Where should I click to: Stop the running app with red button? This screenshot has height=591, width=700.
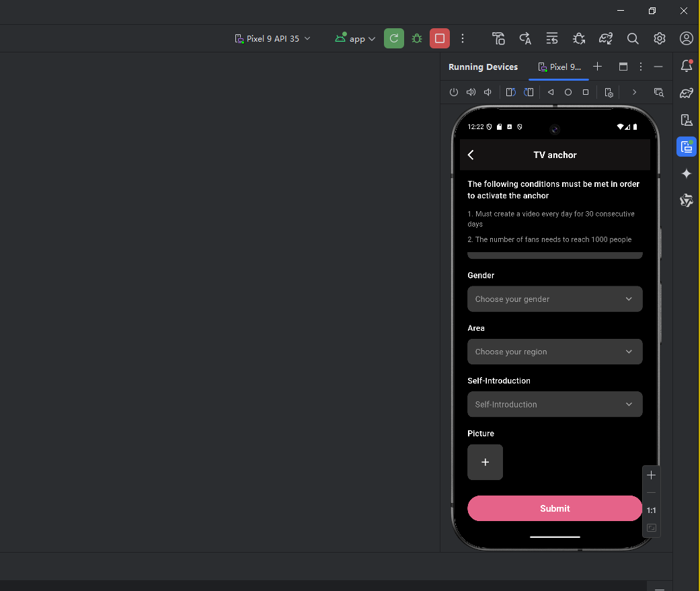coord(439,38)
